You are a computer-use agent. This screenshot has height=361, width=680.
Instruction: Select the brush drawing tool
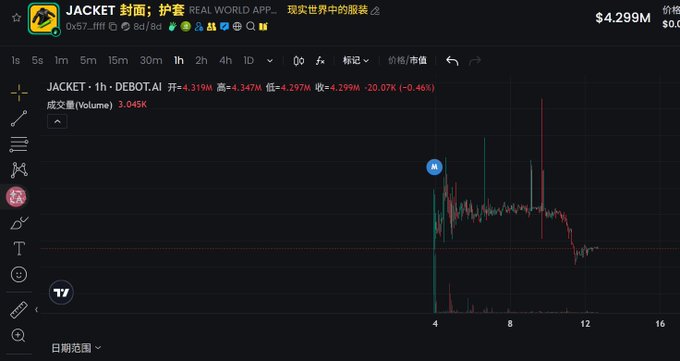coord(19,223)
